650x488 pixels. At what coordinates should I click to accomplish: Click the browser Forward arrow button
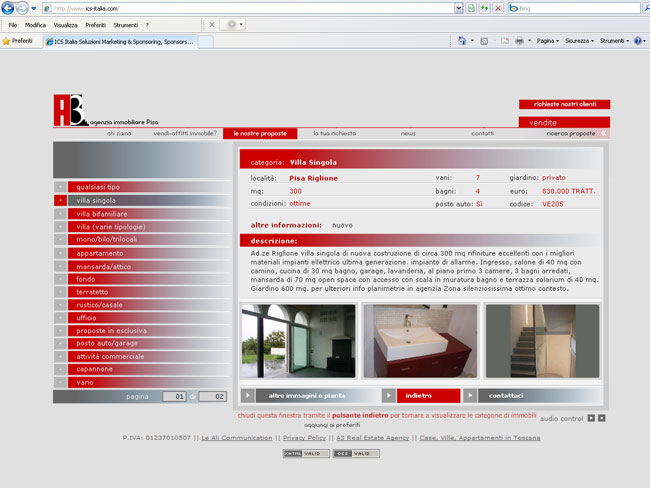[x=22, y=8]
